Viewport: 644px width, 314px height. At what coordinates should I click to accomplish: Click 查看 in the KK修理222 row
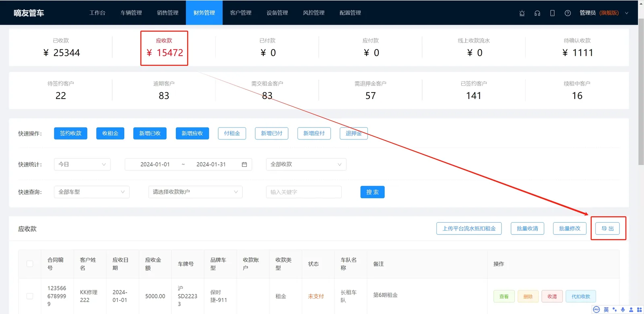(x=504, y=296)
